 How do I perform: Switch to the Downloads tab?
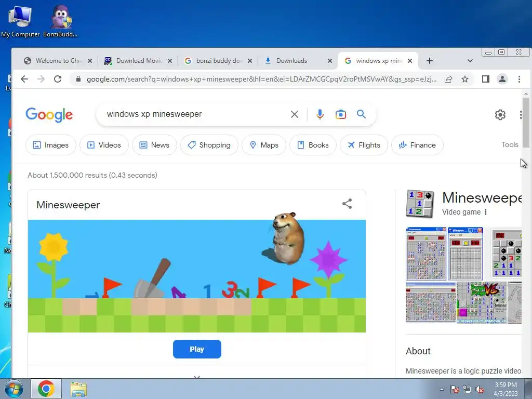(292, 61)
